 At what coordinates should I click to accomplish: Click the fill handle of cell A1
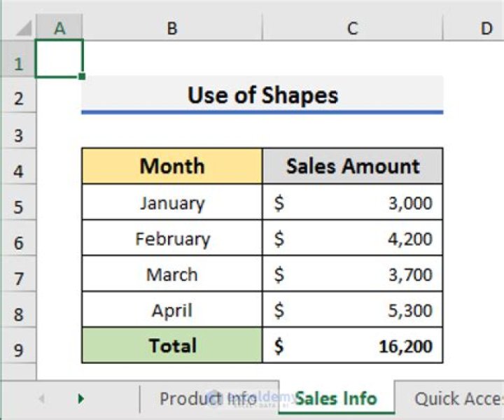click(x=82, y=76)
